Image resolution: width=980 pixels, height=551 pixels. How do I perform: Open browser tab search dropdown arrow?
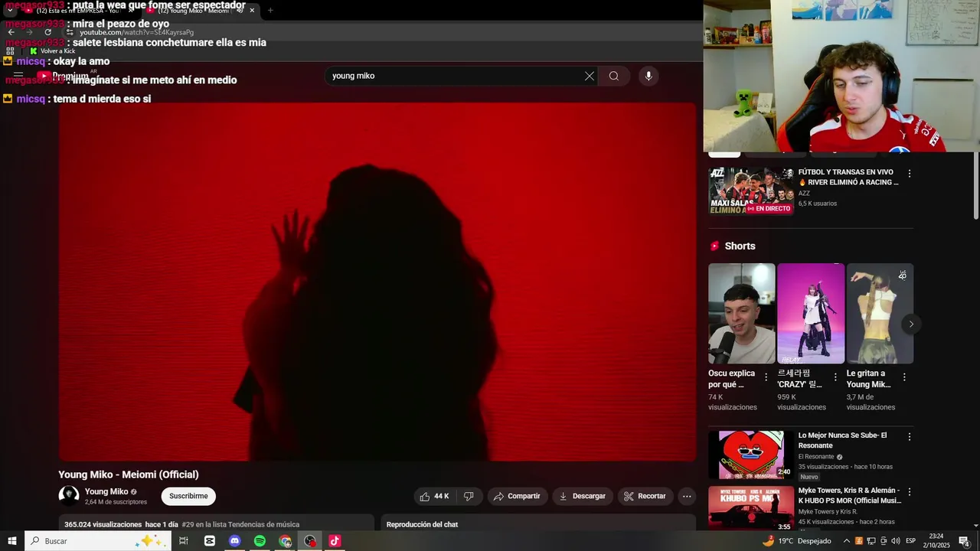click(x=10, y=10)
